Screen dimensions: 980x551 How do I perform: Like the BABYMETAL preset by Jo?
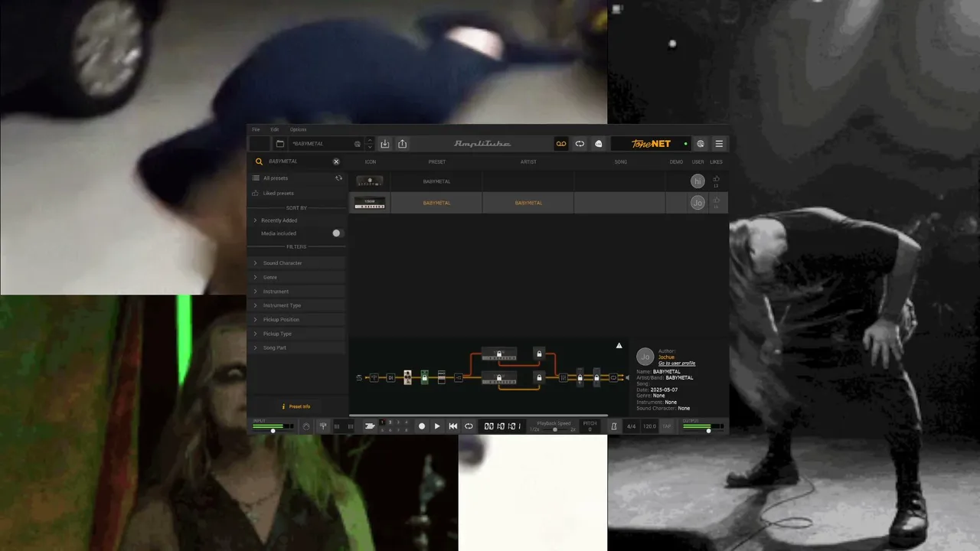coord(717,202)
